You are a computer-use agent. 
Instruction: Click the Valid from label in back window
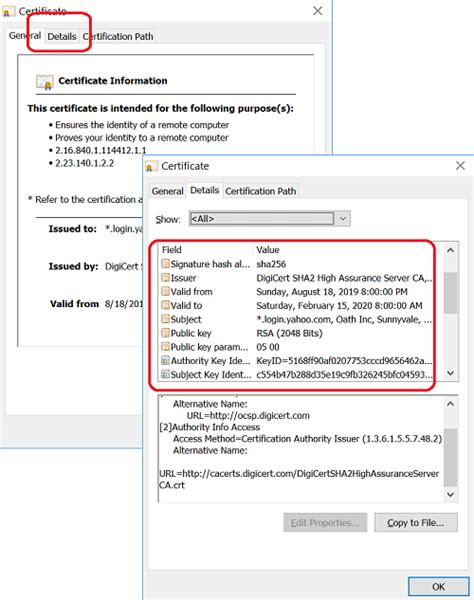pyautogui.click(x=74, y=304)
